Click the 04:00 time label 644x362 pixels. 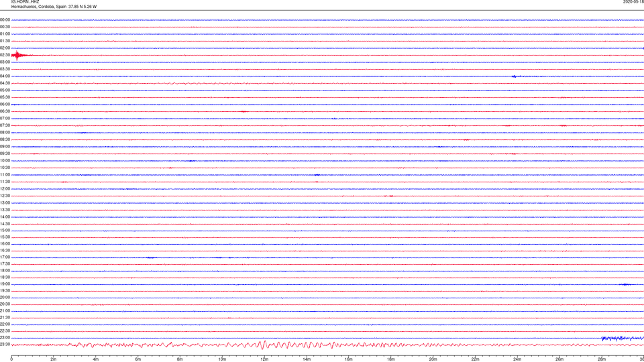pyautogui.click(x=5, y=76)
